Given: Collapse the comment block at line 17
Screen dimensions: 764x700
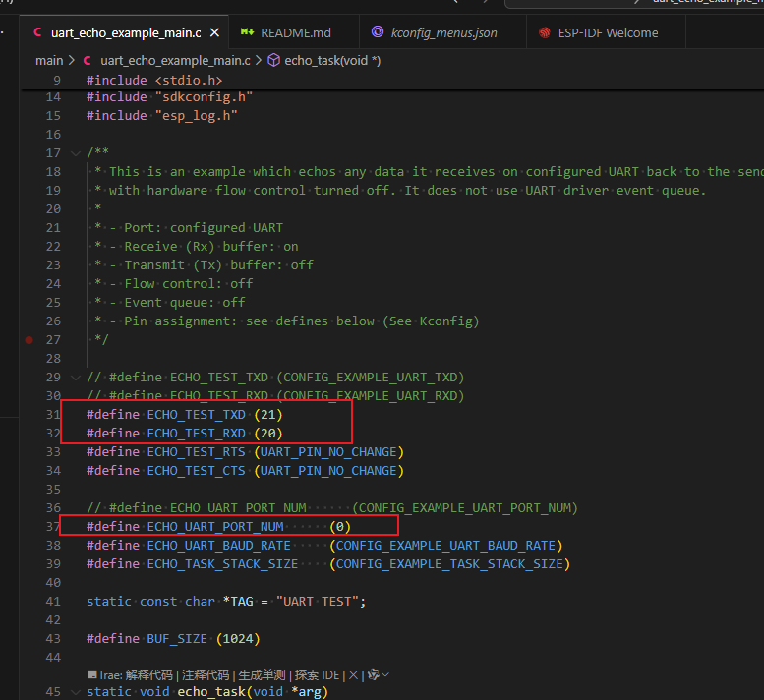Looking at the screenshot, I should click(76, 153).
